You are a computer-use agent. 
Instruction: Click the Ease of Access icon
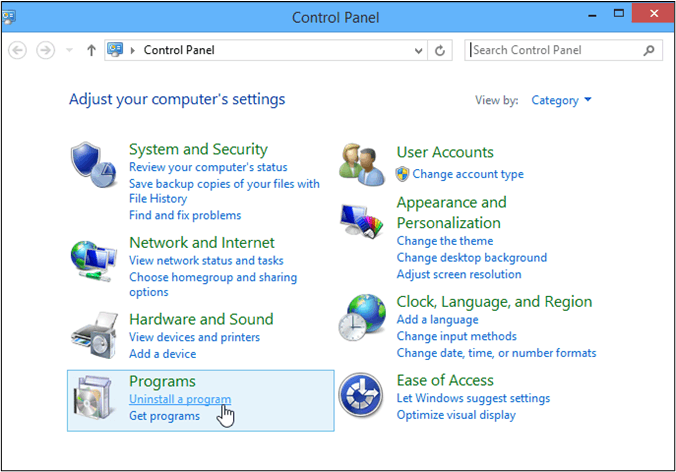coord(362,397)
